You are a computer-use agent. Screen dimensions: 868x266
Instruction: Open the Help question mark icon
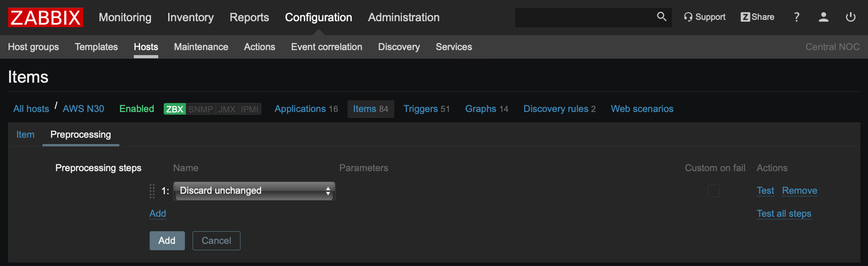pos(797,17)
